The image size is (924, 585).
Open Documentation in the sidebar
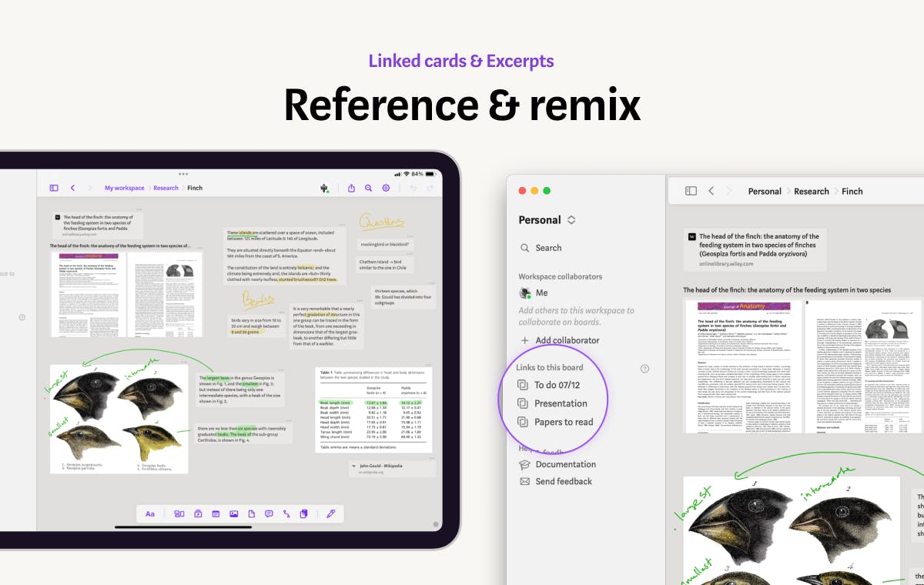557,464
